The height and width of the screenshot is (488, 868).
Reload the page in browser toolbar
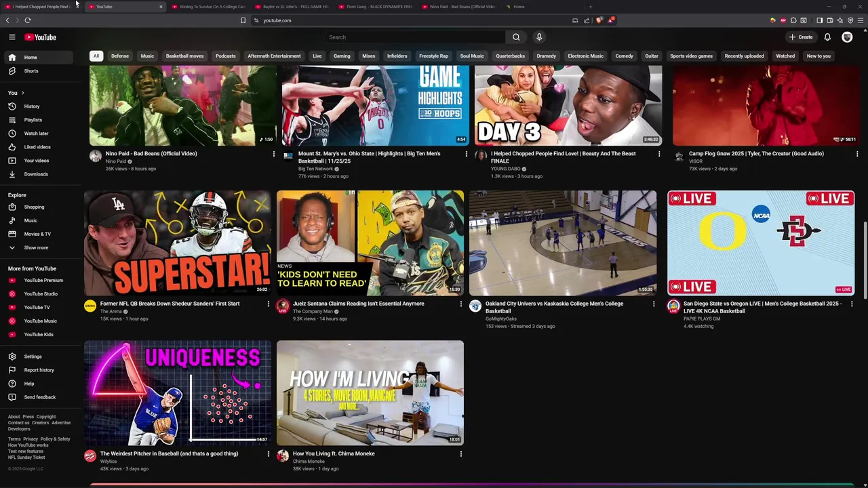pos(28,20)
